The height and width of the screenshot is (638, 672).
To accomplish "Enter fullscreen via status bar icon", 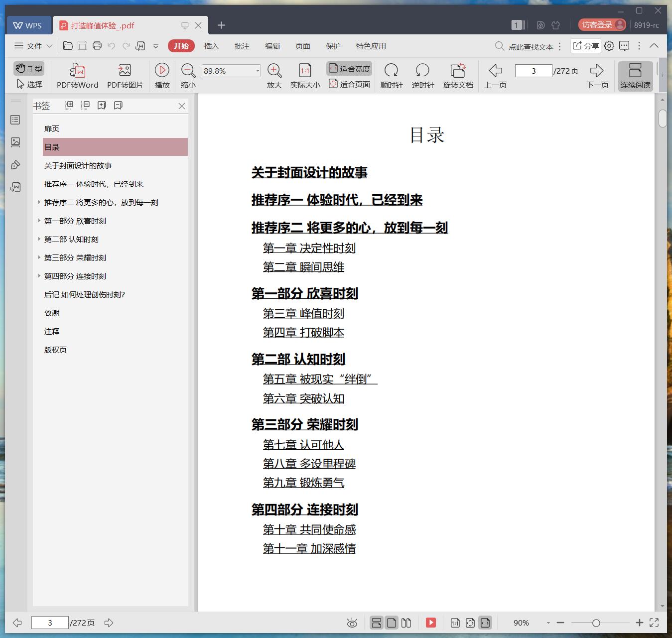I will pos(654,623).
